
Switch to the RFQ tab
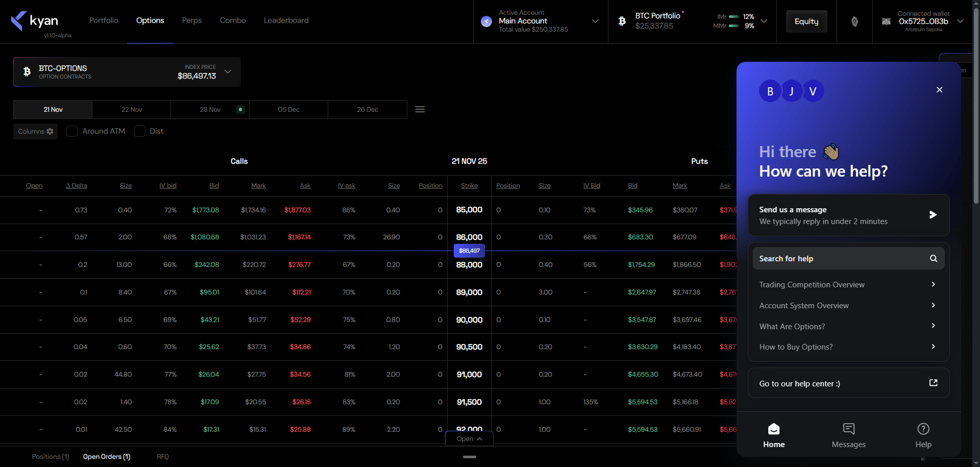(163, 457)
